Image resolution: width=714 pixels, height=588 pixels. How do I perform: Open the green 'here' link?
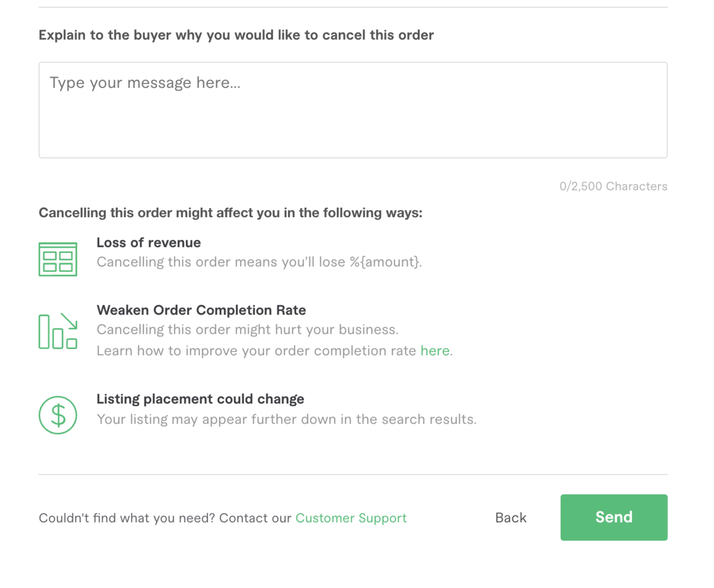[x=435, y=351]
